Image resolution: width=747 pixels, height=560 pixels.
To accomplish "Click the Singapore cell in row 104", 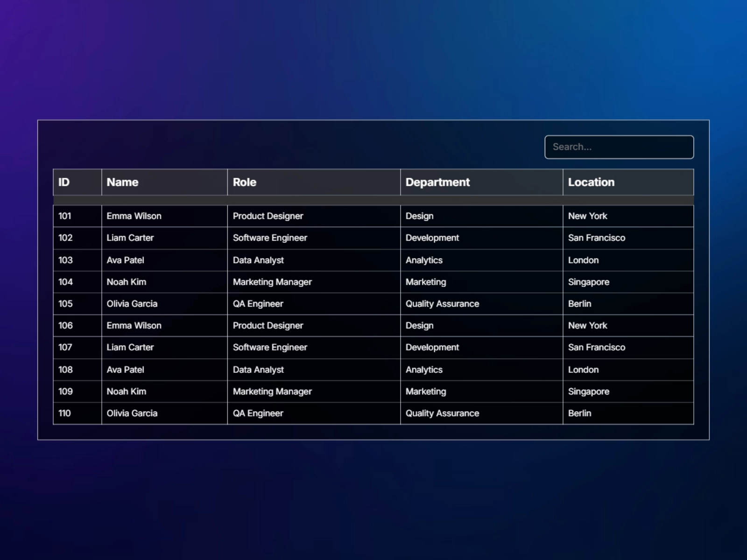I will 588,282.
